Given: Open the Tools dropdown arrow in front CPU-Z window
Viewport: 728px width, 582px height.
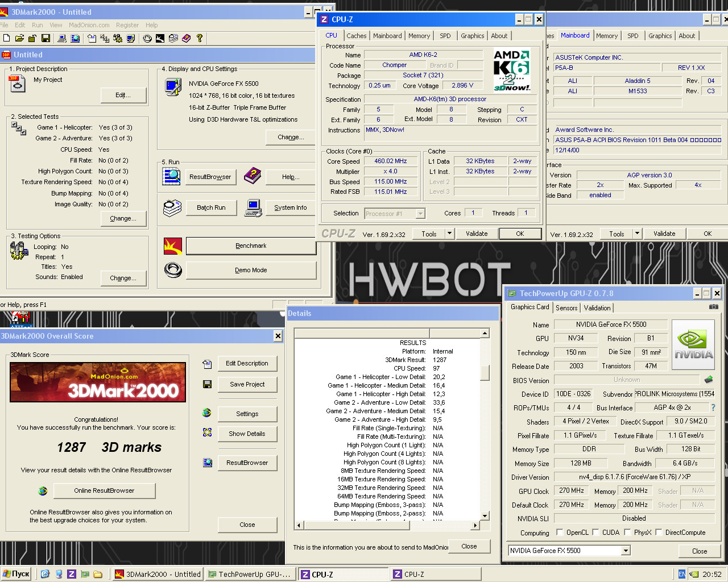Looking at the screenshot, I should point(449,234).
